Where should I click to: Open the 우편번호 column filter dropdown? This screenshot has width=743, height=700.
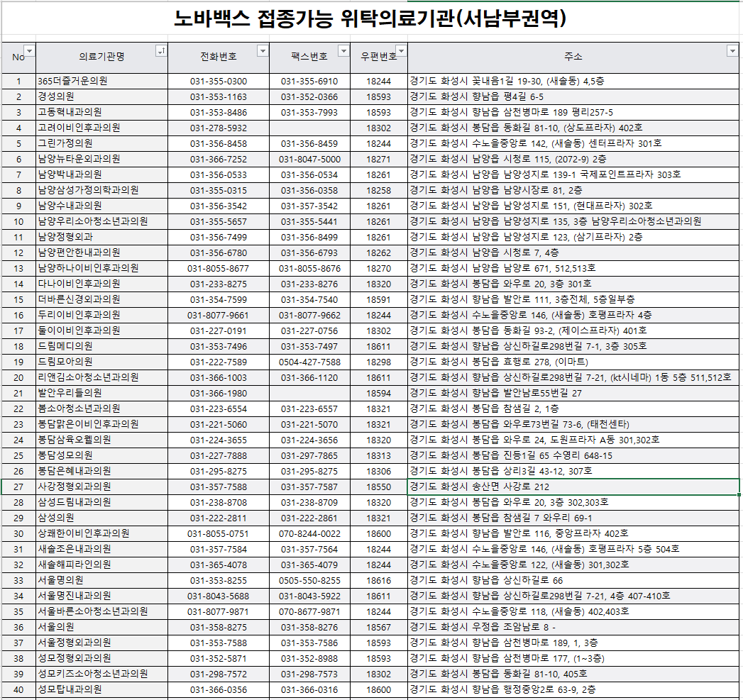(401, 50)
